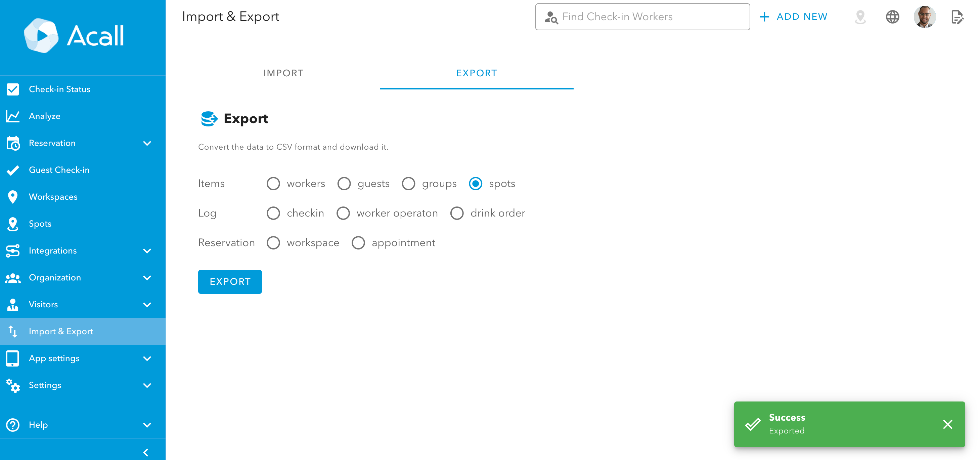
Task: Dismiss the Success Exported notification
Action: (948, 424)
